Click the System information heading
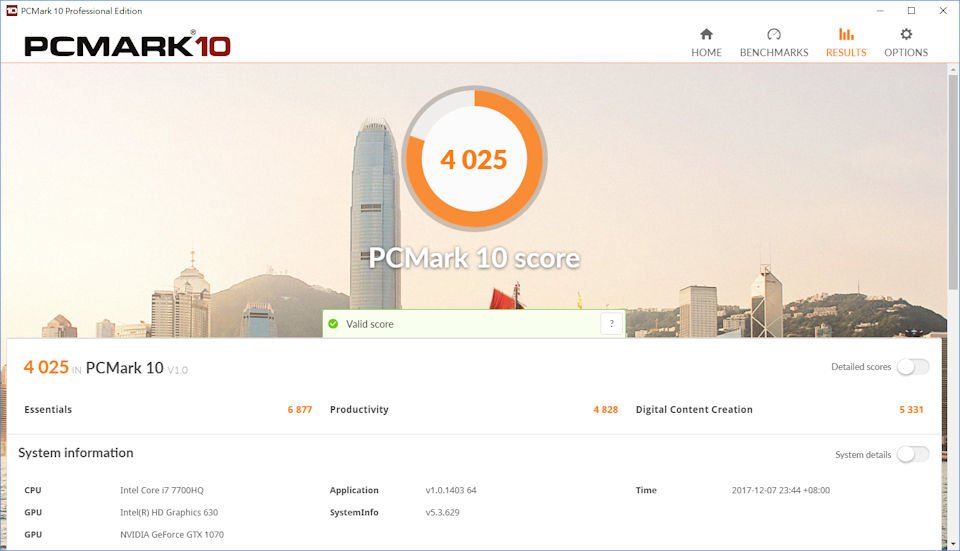The image size is (960, 551). click(75, 452)
